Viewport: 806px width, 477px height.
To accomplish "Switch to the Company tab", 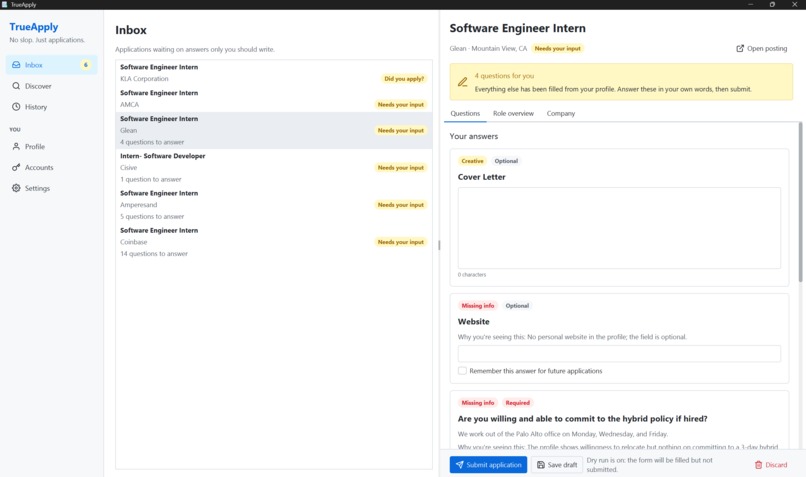I will pyautogui.click(x=561, y=114).
